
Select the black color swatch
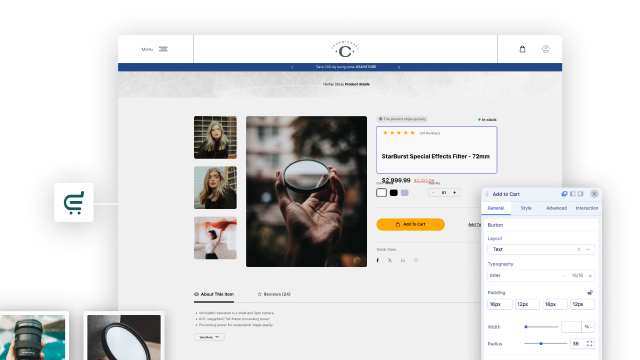tap(393, 193)
